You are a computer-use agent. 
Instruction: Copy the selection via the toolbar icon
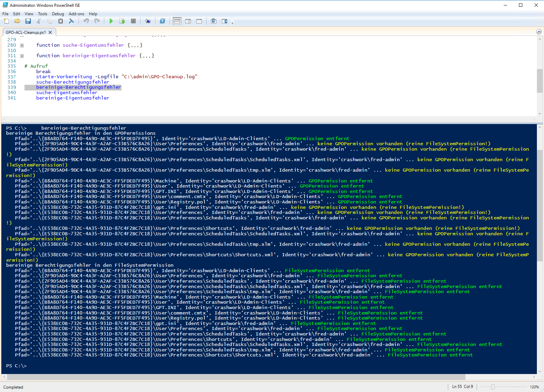50,21
